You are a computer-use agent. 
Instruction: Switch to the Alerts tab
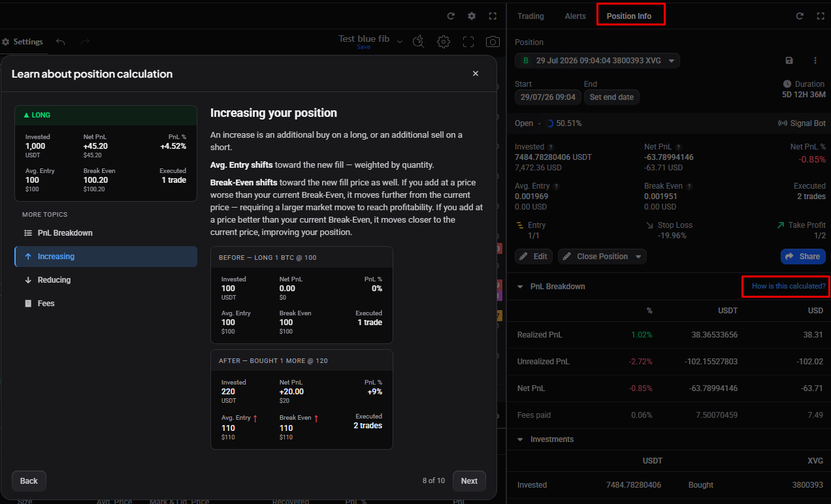pyautogui.click(x=576, y=16)
